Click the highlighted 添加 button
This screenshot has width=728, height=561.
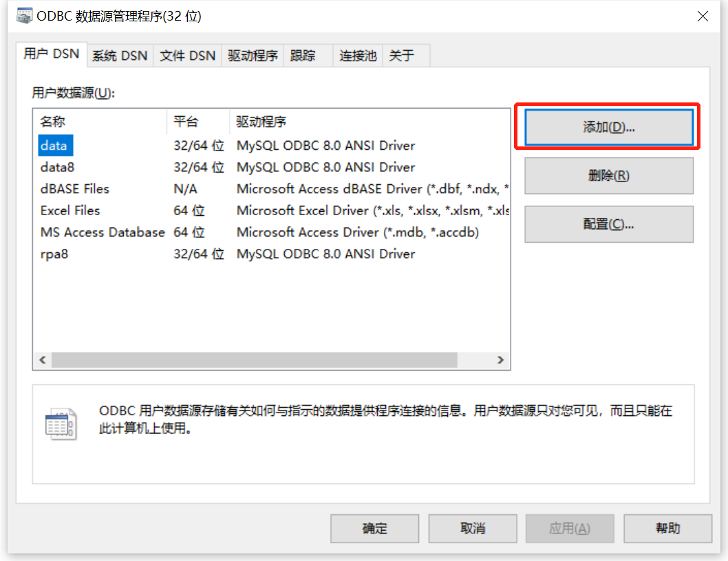pyautogui.click(x=608, y=127)
